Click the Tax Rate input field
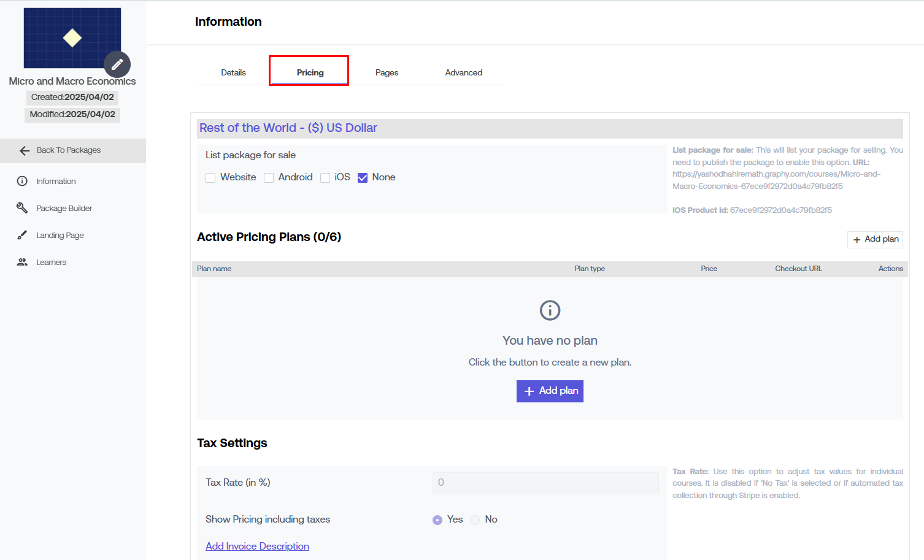 click(545, 483)
